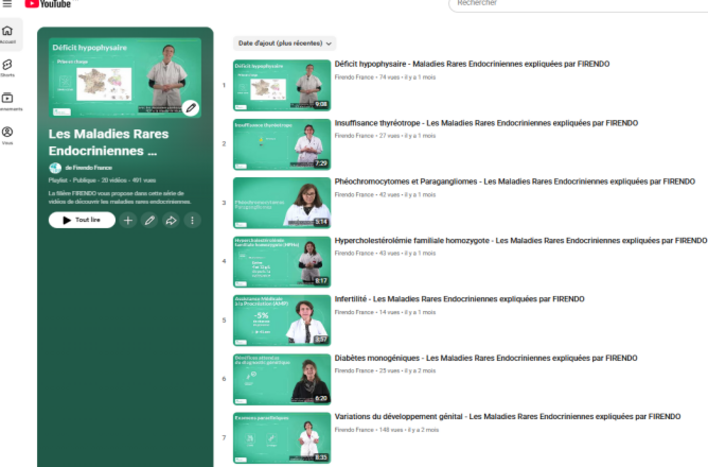Screen dimensions: 708x467
Task: Open playlist three-dot more options menu
Action: (192, 220)
